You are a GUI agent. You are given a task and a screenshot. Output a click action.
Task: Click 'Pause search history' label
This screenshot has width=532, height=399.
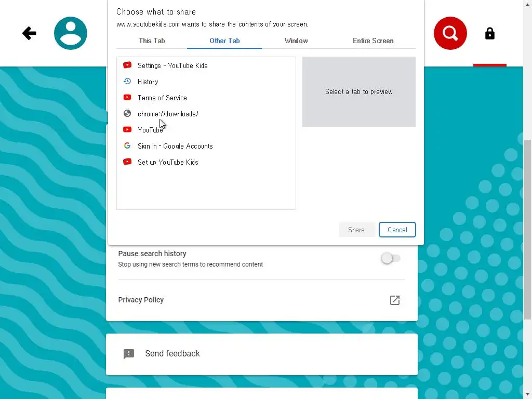pos(152,254)
